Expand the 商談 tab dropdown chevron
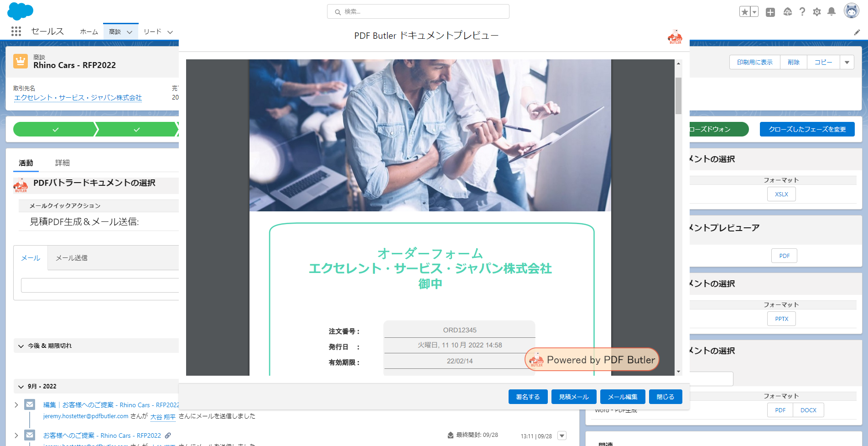Screen dimensions: 868x446 click(130, 32)
